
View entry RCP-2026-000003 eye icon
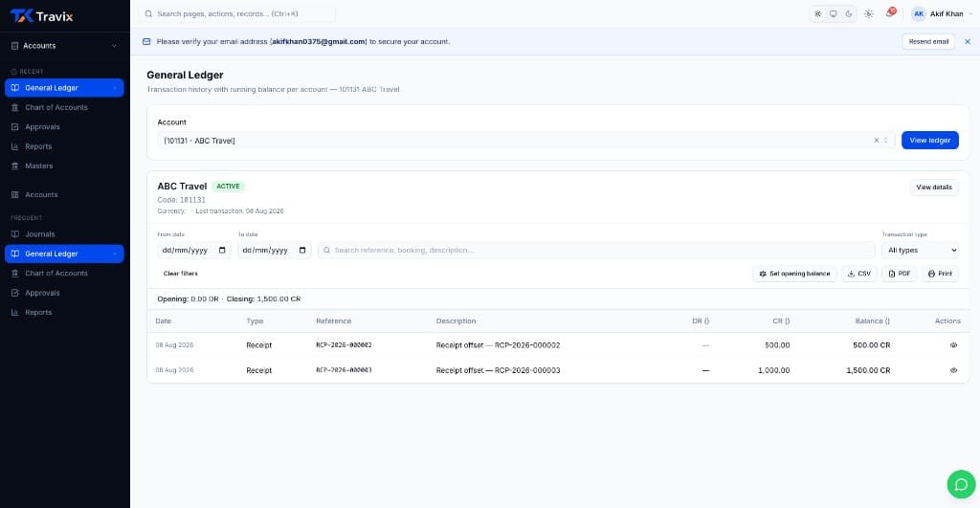pos(953,370)
